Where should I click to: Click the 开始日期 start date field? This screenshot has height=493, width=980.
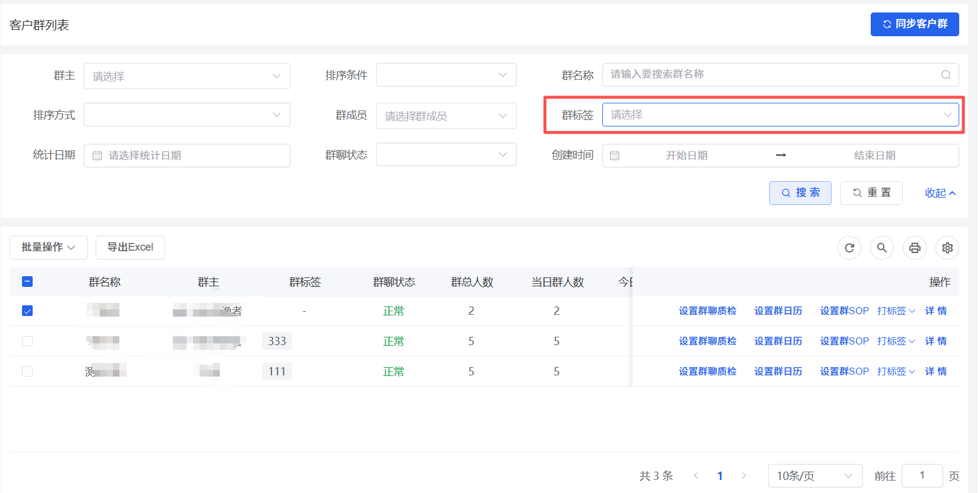click(x=687, y=156)
